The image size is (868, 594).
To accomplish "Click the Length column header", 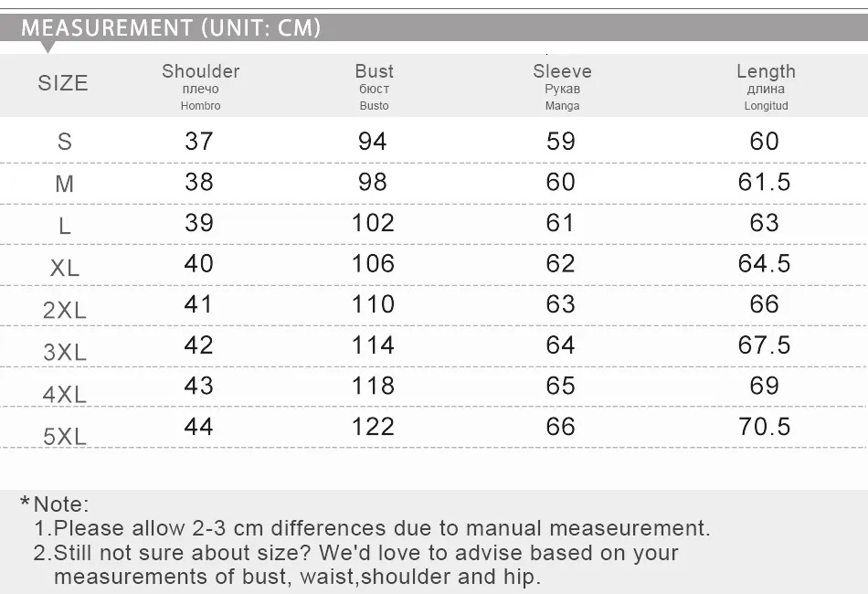I will tap(766, 71).
